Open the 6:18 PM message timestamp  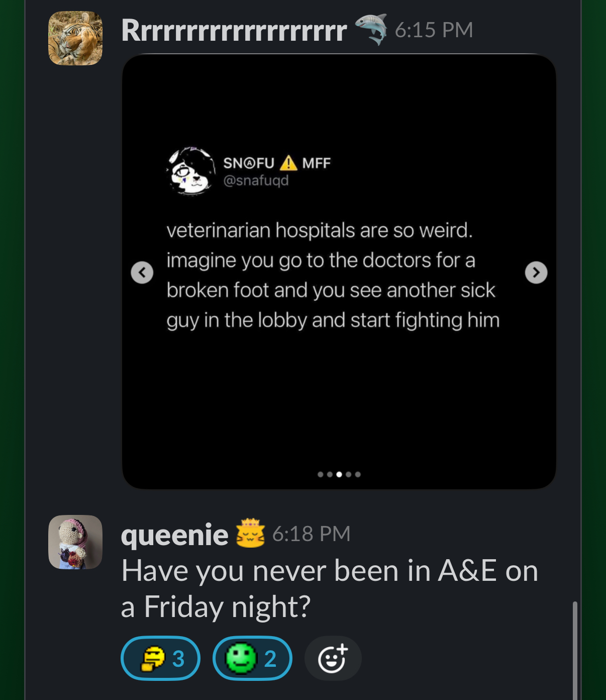point(311,534)
